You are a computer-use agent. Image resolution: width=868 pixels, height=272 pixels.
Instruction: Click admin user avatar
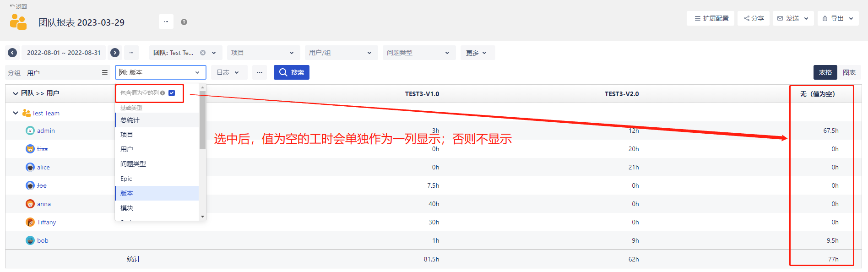tap(30, 131)
